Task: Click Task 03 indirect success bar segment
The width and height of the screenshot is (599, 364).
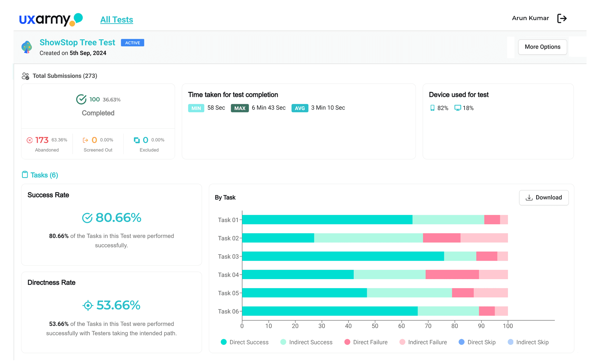Action: click(460, 256)
